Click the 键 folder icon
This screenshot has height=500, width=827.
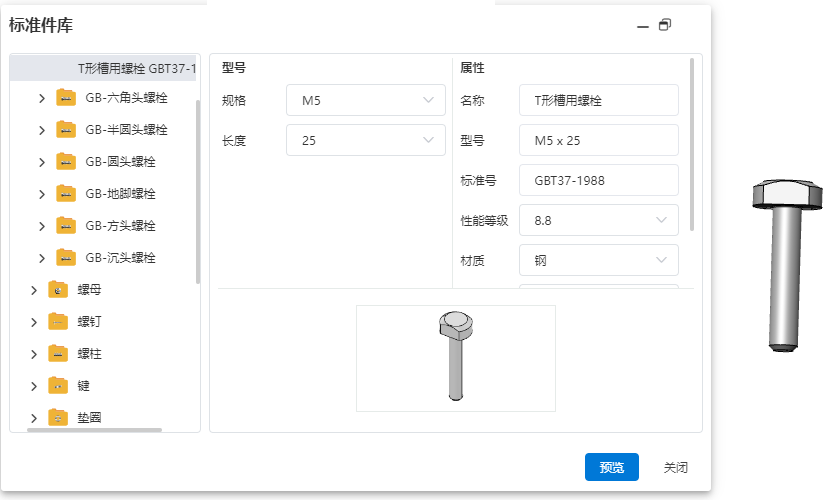point(58,386)
